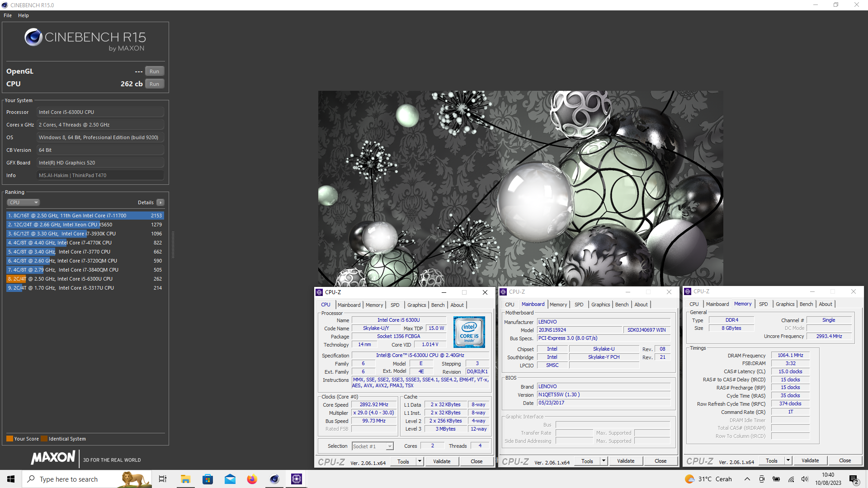Image resolution: width=868 pixels, height=488 pixels.
Task: Click Close button in first CPU-Z window
Action: click(476, 461)
